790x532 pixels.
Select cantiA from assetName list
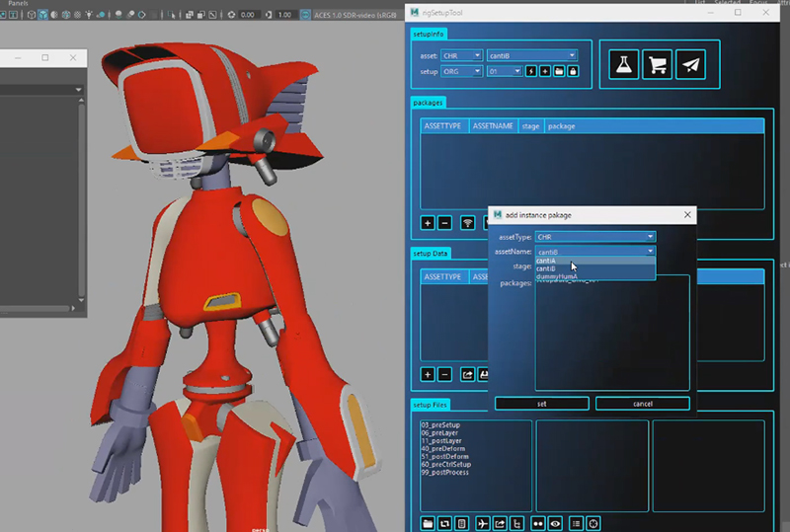[595, 261]
